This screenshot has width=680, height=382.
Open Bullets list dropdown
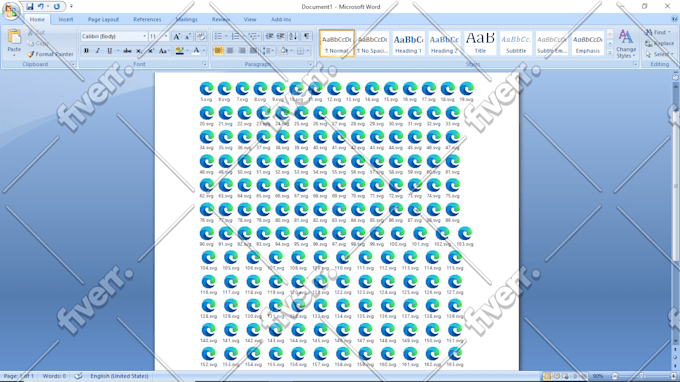(226, 36)
